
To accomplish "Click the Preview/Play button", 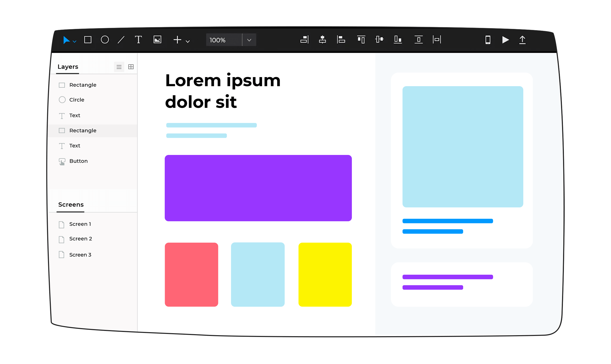I will [505, 40].
